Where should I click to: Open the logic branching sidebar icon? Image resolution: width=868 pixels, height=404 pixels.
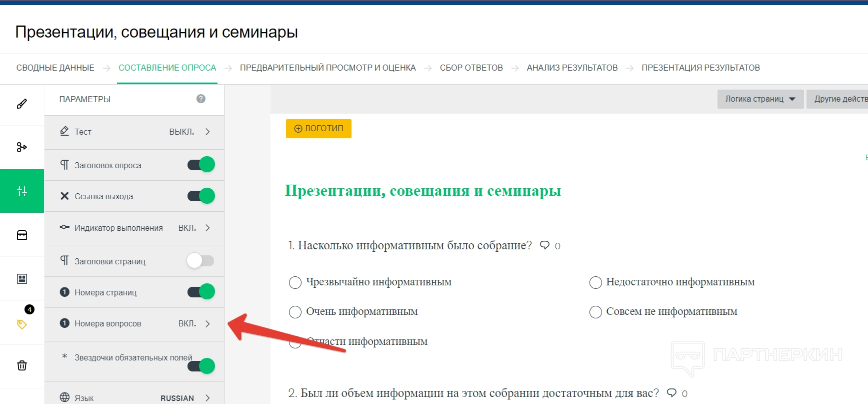click(x=22, y=147)
